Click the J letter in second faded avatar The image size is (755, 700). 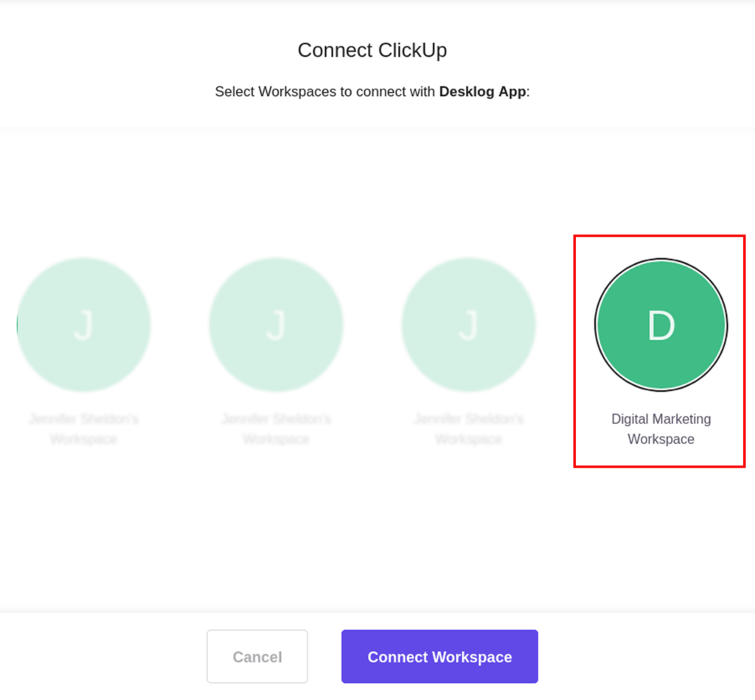(x=276, y=326)
